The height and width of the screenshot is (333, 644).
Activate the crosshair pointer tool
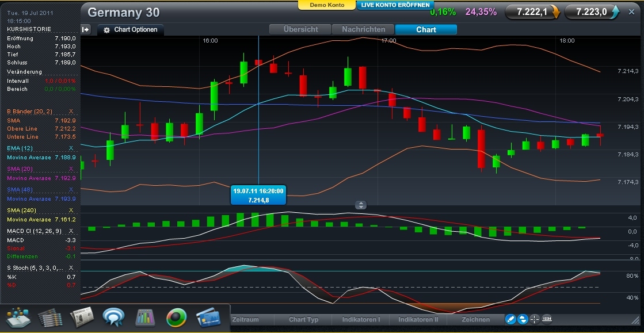coord(534,319)
